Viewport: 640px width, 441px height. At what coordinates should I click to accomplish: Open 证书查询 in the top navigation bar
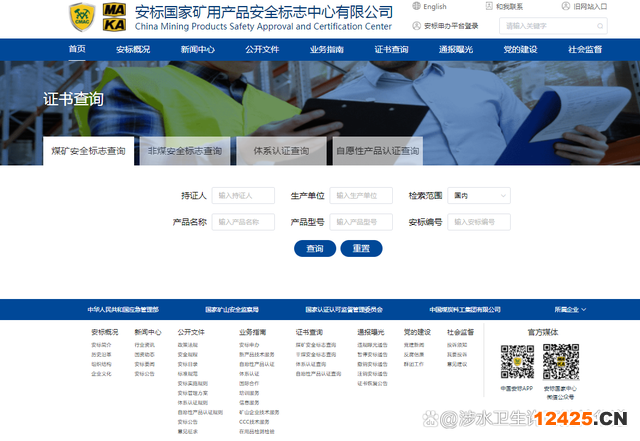pos(391,49)
